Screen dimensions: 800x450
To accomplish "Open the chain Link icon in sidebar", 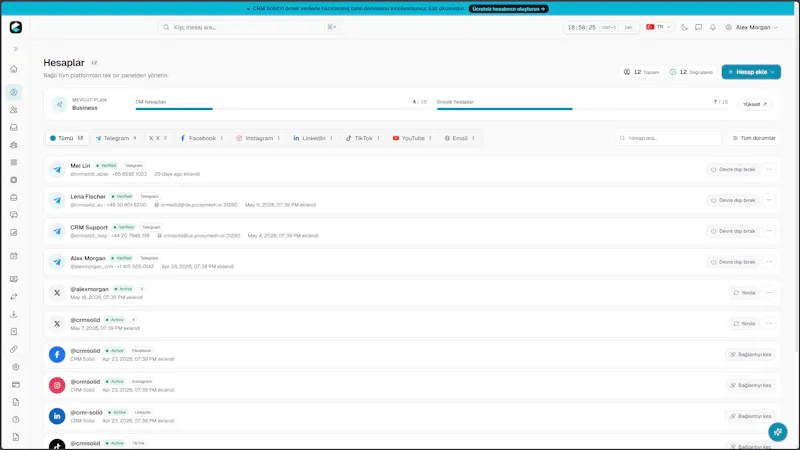I will click(14, 349).
